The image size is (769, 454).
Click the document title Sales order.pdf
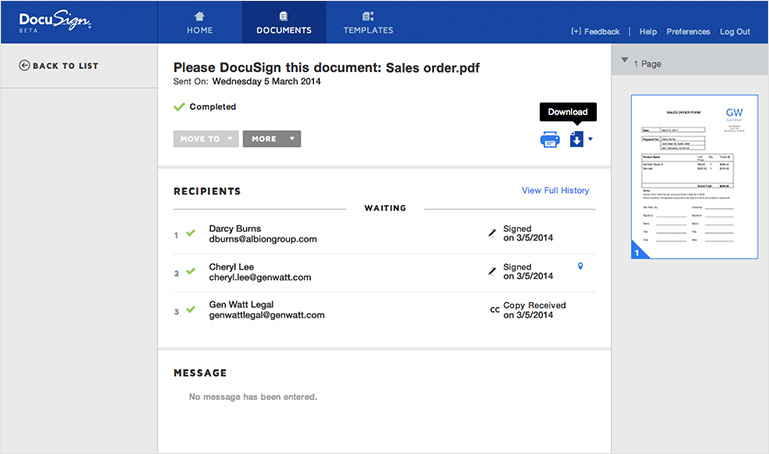pyautogui.click(x=433, y=68)
